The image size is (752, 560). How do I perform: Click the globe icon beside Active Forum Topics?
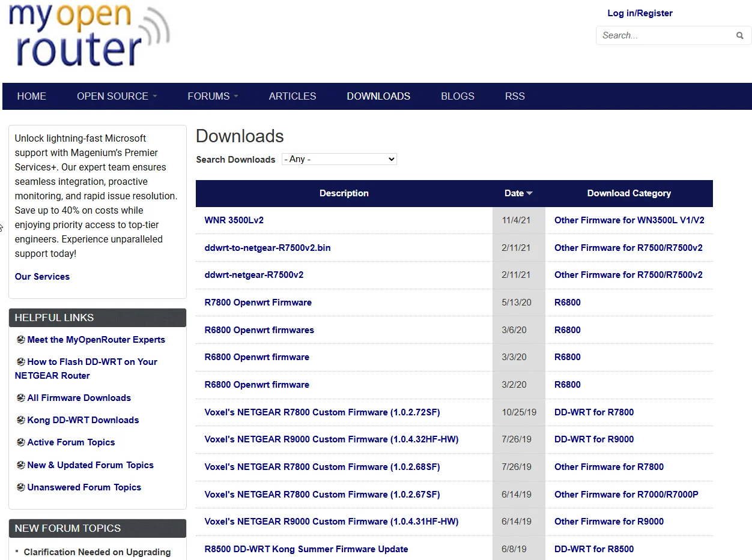coord(20,442)
